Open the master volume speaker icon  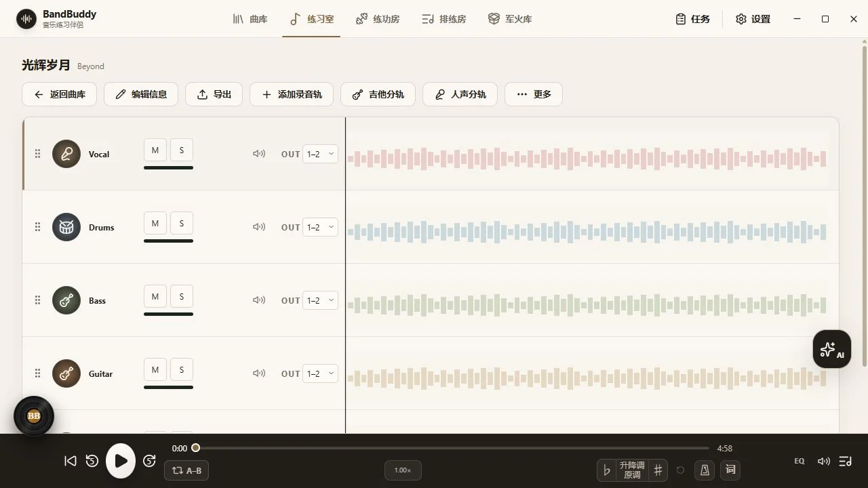[824, 462]
